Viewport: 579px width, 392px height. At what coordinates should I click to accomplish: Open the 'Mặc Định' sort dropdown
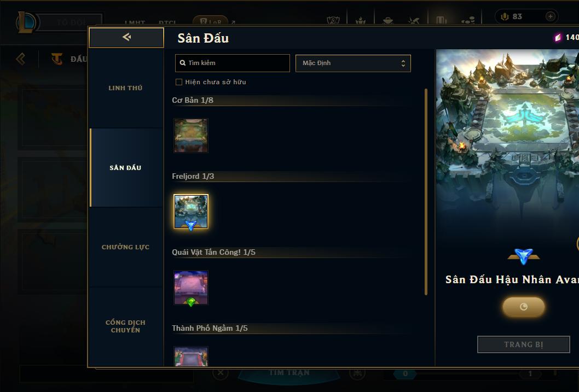[x=353, y=63]
